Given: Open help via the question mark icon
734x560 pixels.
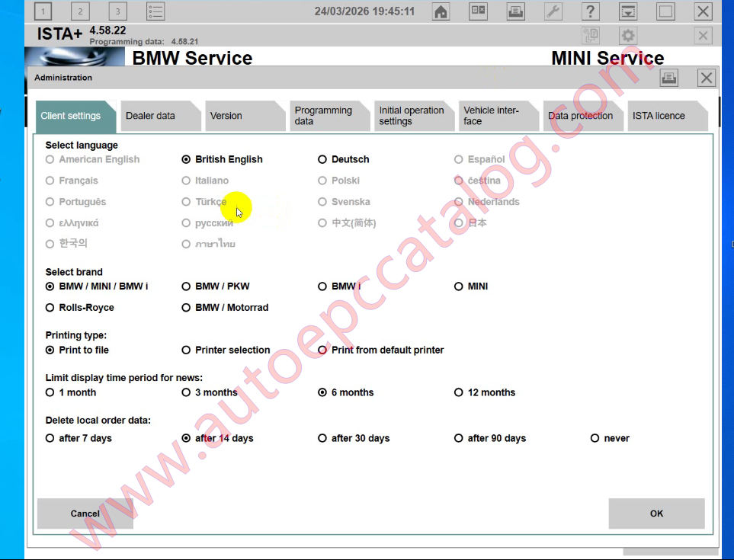Looking at the screenshot, I should pyautogui.click(x=592, y=11).
